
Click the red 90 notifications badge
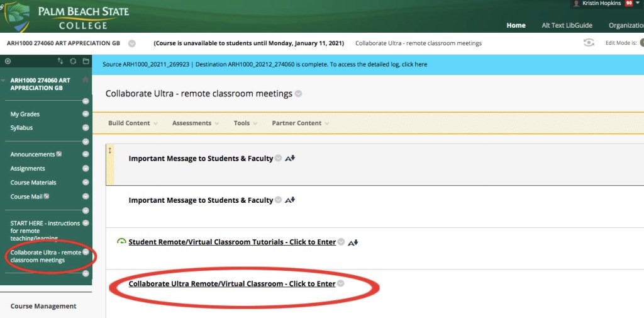(628, 4)
